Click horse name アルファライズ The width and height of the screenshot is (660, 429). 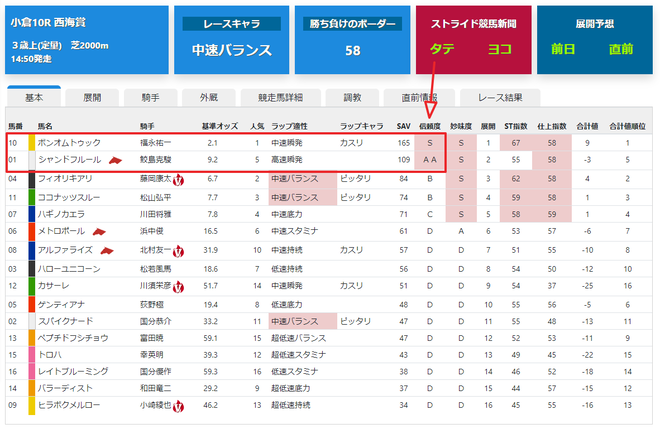(x=65, y=250)
